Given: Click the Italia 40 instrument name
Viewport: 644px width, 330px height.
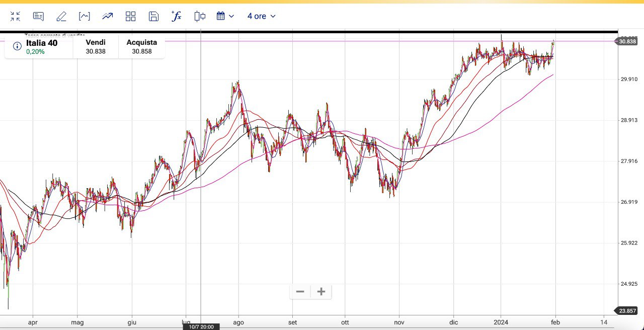Looking at the screenshot, I should click(x=42, y=43).
